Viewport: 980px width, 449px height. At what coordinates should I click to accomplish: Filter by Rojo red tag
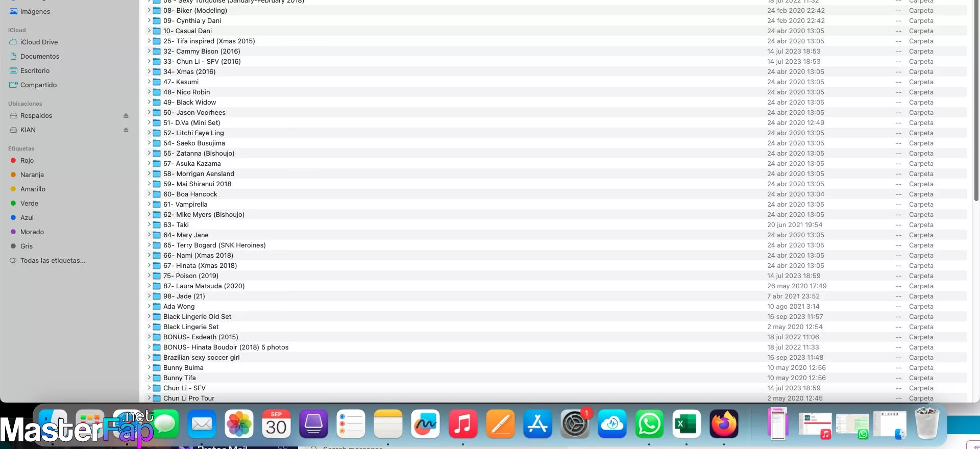coord(27,160)
